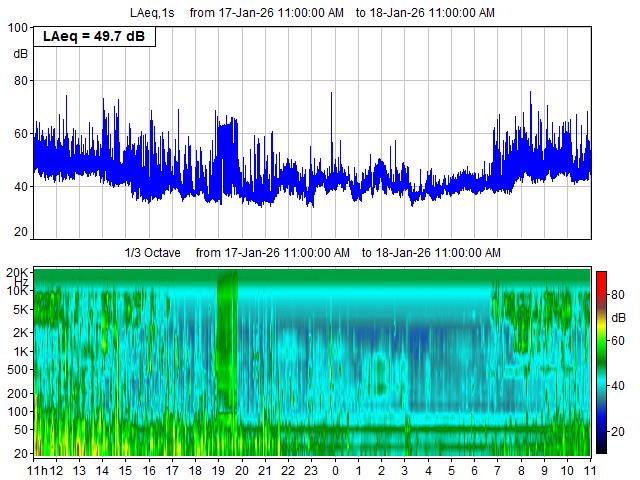Image resolution: width=640 pixels, height=480 pixels.
Task: Pick the 15 hour marker on time axis
Action: (x=125, y=470)
